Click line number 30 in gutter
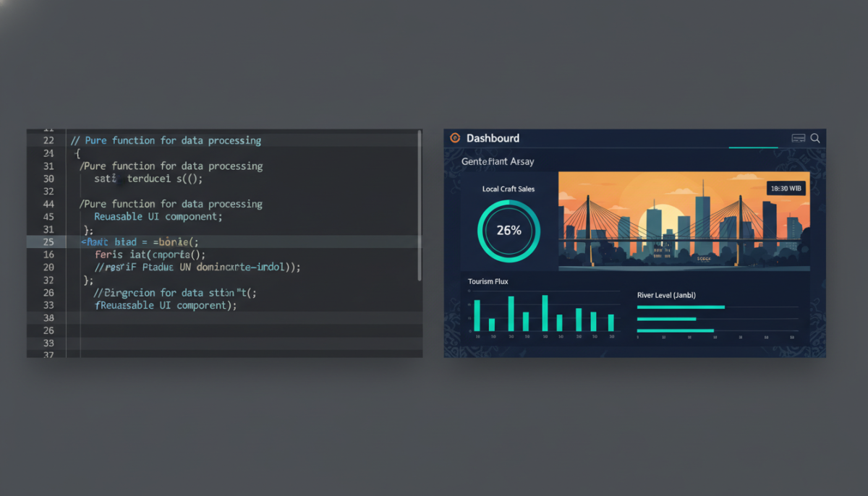 [48, 179]
